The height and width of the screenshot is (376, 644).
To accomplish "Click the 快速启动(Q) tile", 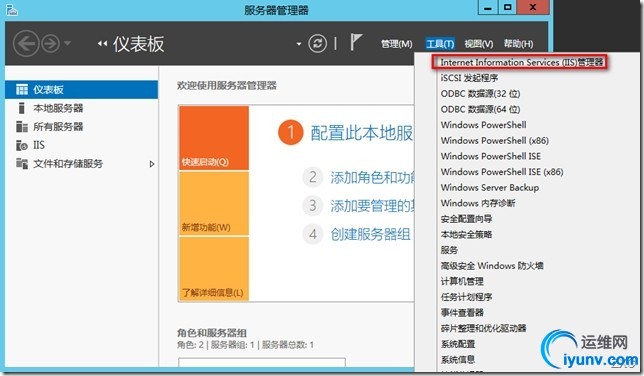I will pos(214,138).
